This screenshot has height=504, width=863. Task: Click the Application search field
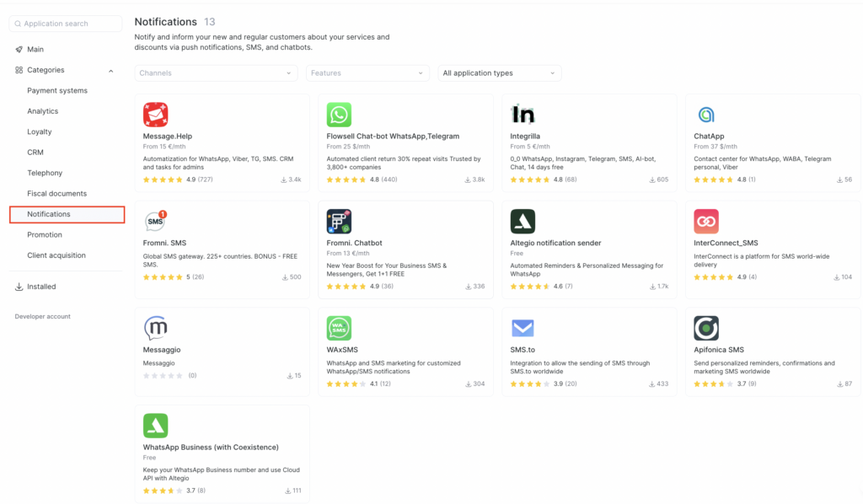[66, 24]
